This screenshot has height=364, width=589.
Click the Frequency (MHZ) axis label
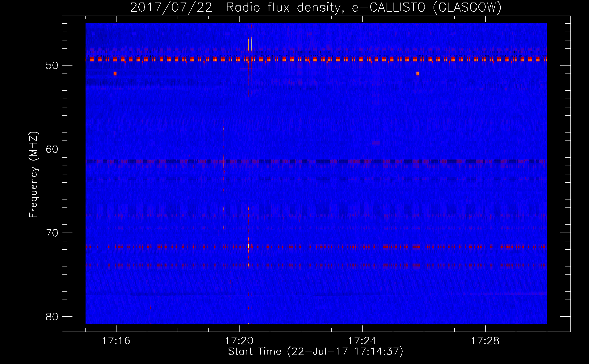click(x=33, y=174)
